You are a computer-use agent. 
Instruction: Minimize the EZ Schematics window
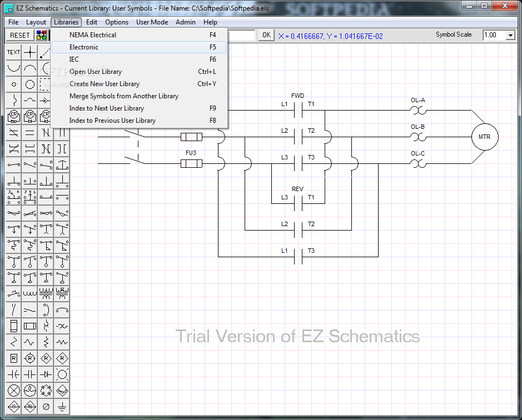click(469, 6)
